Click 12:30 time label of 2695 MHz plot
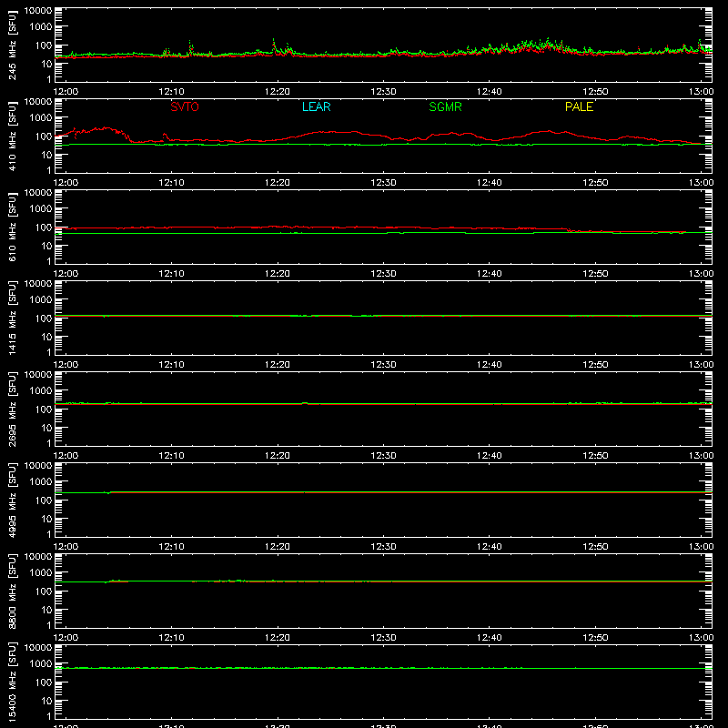Viewport: 728px width, 728px height. (x=383, y=456)
